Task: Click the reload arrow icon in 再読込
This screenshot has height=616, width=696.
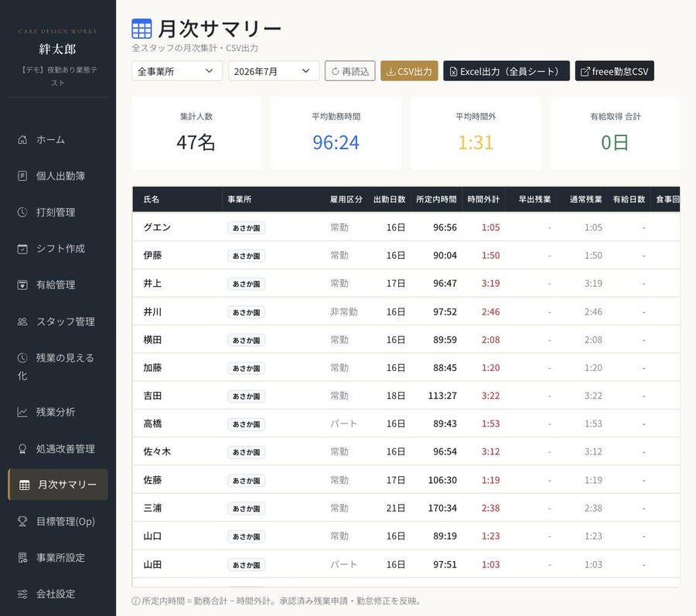Action: (x=335, y=71)
